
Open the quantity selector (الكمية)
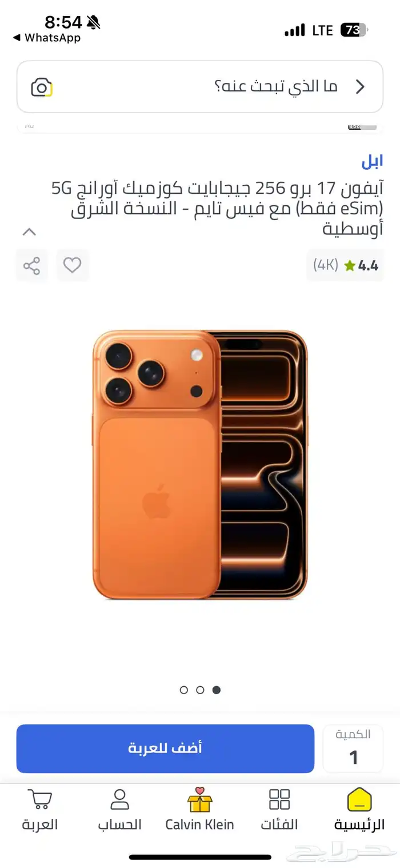pyautogui.click(x=353, y=748)
